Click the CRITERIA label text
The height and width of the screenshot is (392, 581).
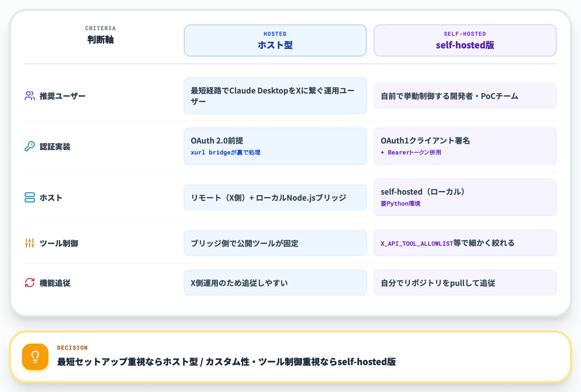(x=100, y=28)
